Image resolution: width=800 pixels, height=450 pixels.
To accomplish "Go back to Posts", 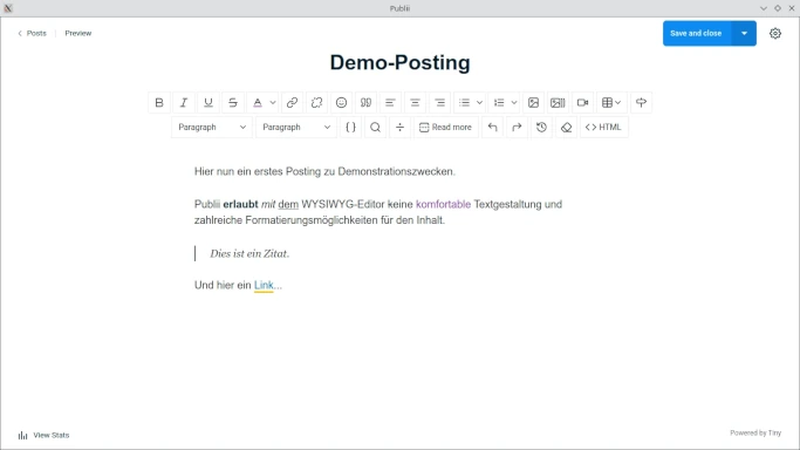I will click(32, 33).
